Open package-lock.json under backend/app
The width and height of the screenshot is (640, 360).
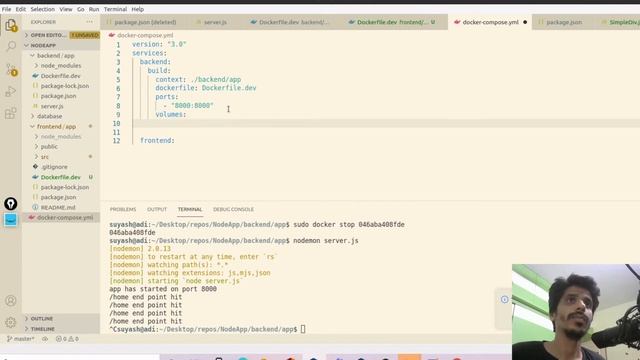61,86
